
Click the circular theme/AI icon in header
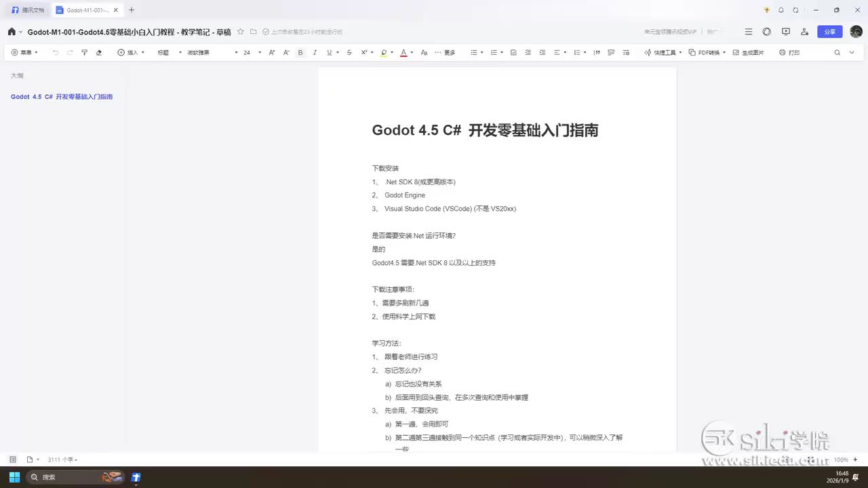pyautogui.click(x=767, y=32)
